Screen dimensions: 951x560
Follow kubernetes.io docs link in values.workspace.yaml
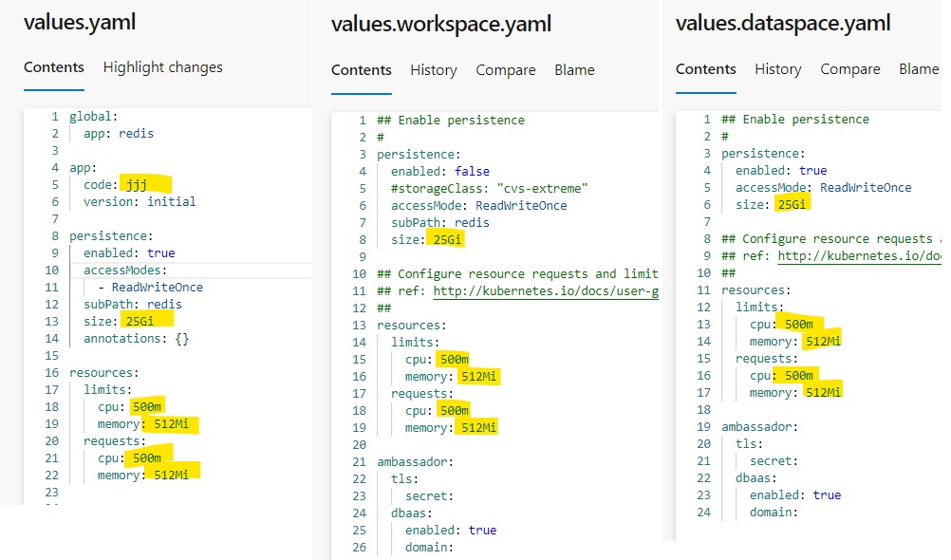point(545,291)
